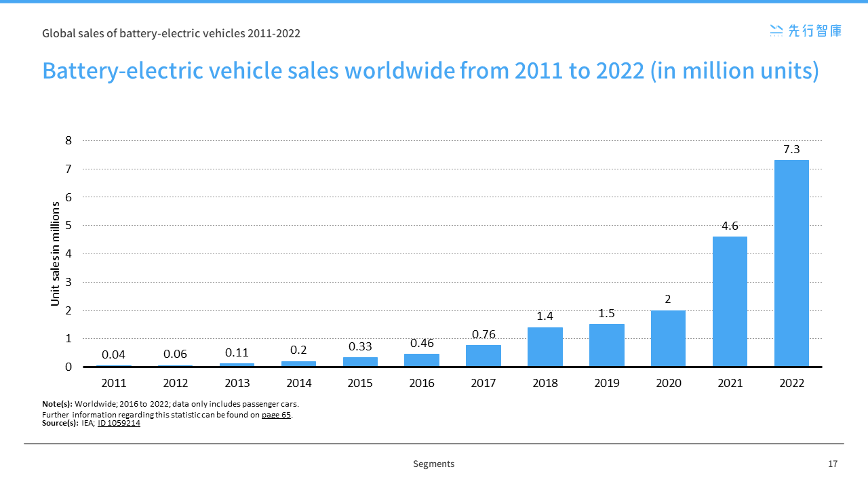Click the data label '0.2'
Image resolution: width=868 pixels, height=488 pixels.
[x=298, y=350]
